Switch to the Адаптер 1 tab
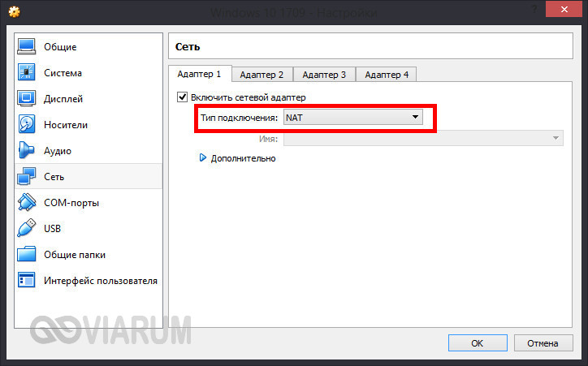This screenshot has width=588, height=366. click(x=200, y=74)
